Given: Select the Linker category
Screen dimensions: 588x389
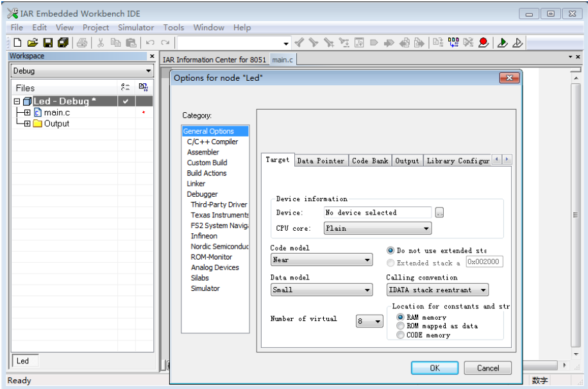Looking at the screenshot, I should point(196,184).
